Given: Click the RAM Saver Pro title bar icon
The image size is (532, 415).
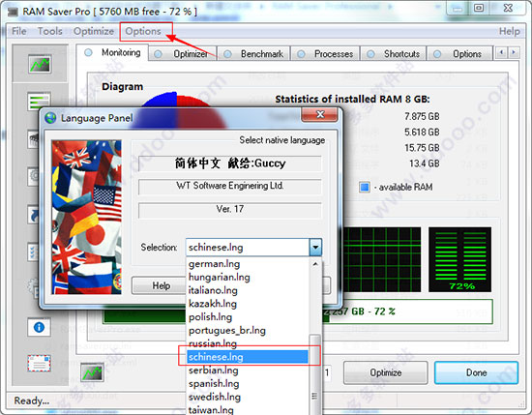Looking at the screenshot, I should pos(13,12).
